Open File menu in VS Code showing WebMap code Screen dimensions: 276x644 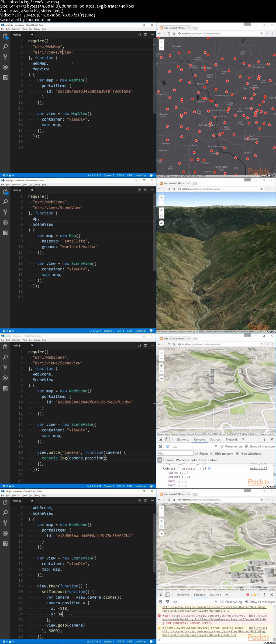click(x=2, y=29)
